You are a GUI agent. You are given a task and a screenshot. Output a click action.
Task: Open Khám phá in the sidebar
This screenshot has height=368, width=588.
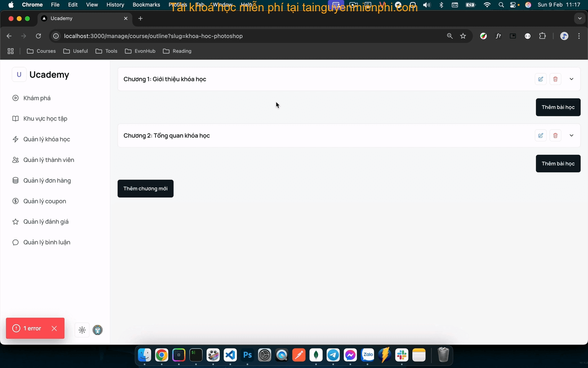tap(37, 98)
